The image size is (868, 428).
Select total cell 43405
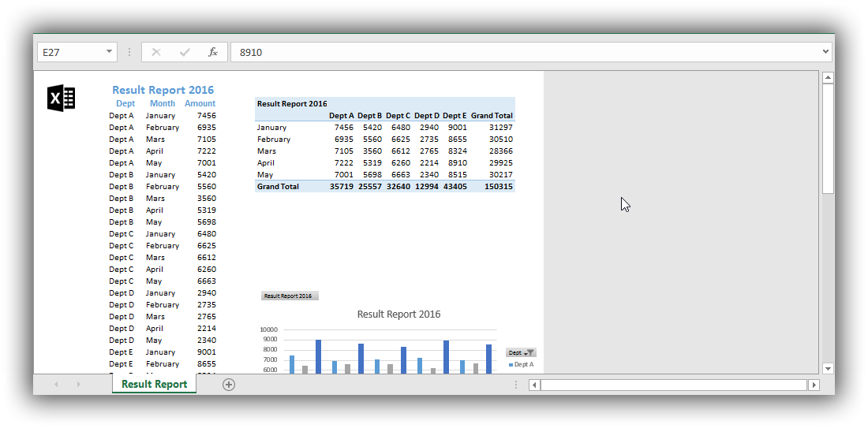pos(455,186)
